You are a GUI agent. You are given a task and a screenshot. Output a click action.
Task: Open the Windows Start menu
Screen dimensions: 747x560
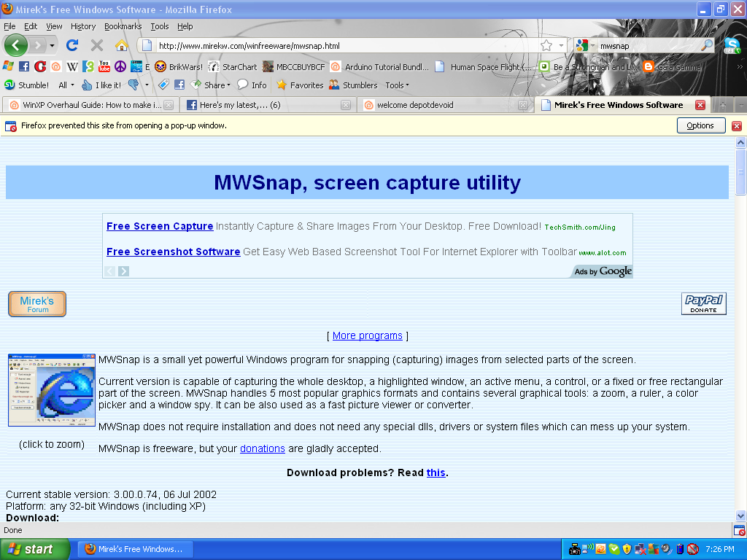coord(33,549)
